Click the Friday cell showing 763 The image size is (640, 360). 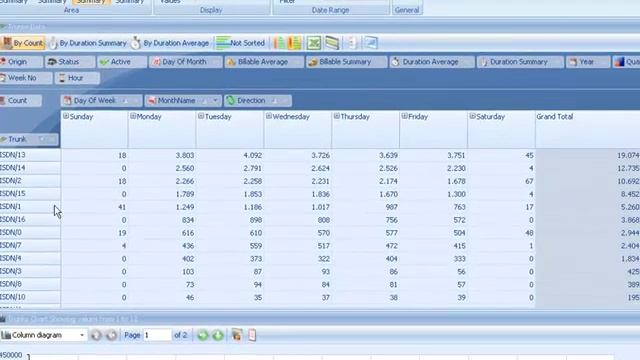pyautogui.click(x=433, y=207)
